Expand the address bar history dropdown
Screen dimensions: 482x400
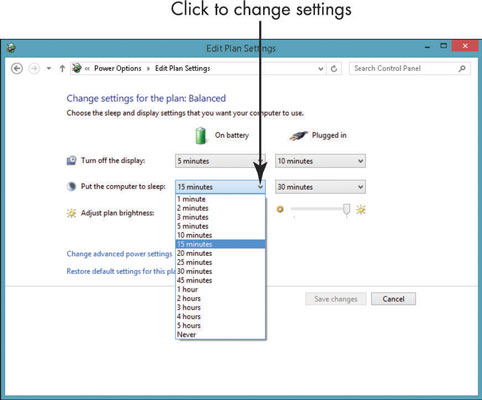(x=321, y=69)
